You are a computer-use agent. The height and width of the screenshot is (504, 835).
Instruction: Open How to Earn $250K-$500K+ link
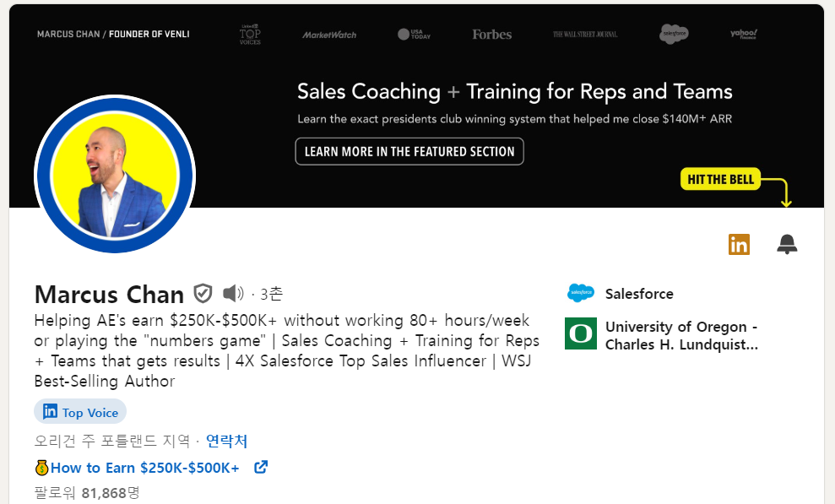145,468
